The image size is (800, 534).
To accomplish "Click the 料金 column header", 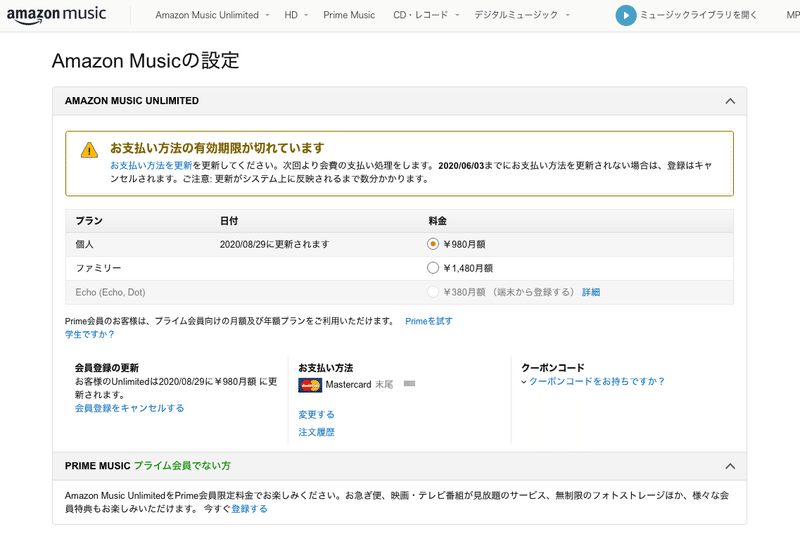I will (x=437, y=221).
